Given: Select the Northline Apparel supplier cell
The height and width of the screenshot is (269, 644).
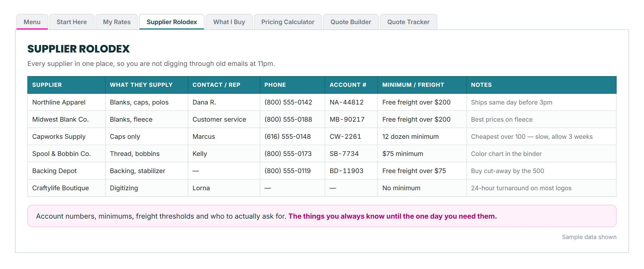Looking at the screenshot, I should pos(67,102).
